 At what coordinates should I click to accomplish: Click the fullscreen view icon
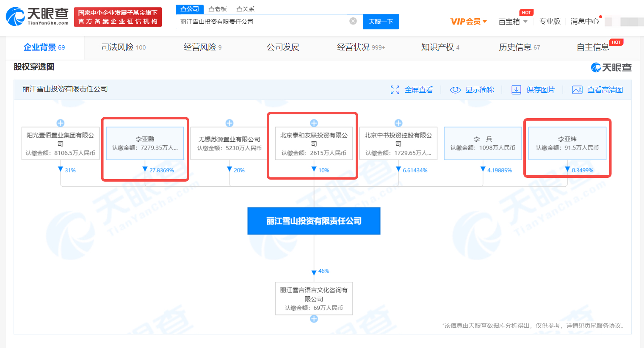(x=395, y=90)
